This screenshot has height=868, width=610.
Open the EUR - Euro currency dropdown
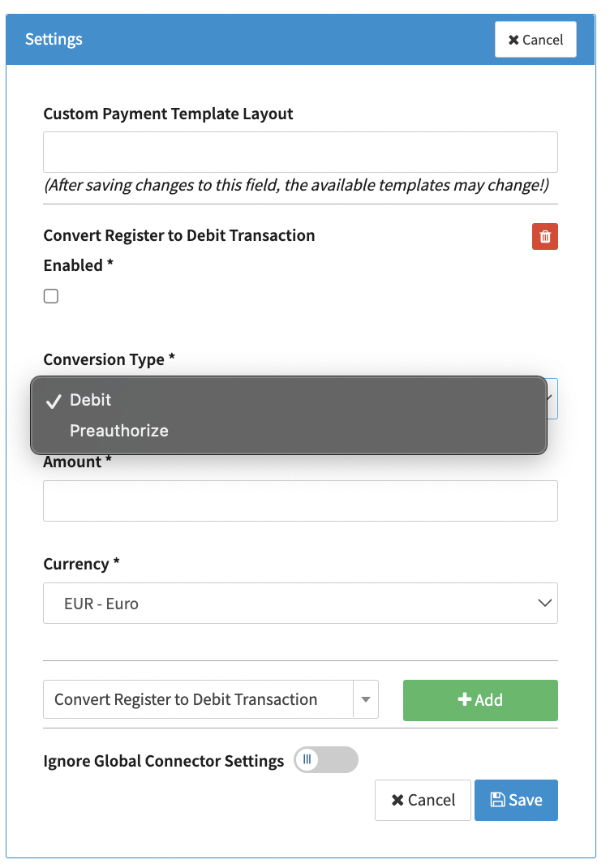300,603
